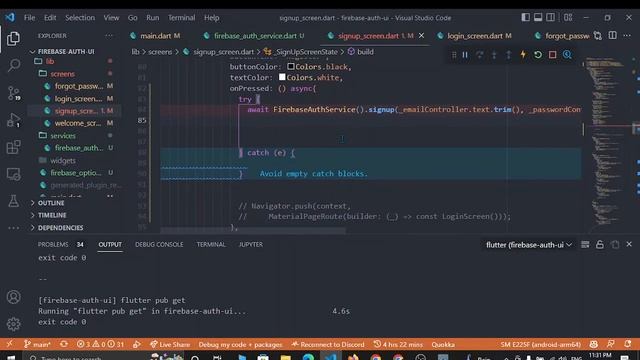This screenshot has width=640, height=360.
Task: Pause the debug session
Action: coord(465,55)
